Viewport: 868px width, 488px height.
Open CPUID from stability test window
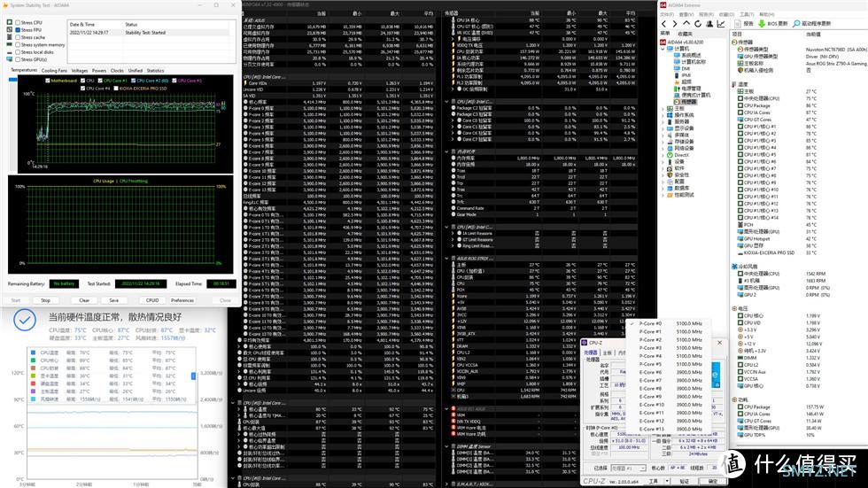[x=152, y=300]
